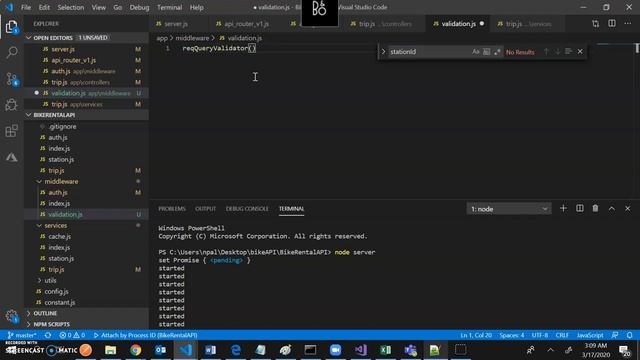Open the Terminal menu
The image size is (640, 360).
169,7
